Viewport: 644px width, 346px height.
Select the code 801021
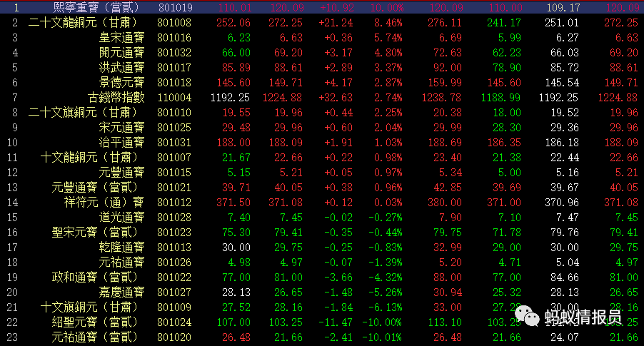(174, 188)
